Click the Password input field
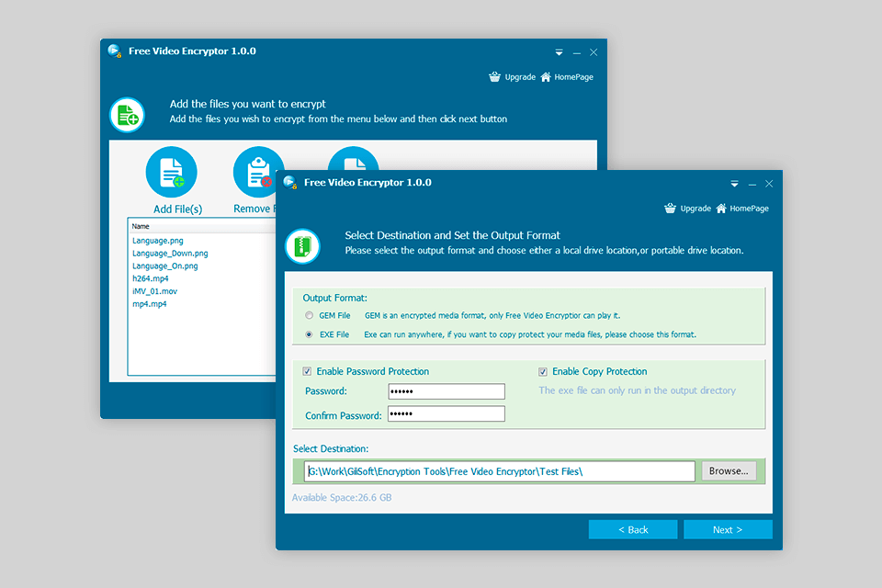The width and height of the screenshot is (882, 588). tap(447, 391)
